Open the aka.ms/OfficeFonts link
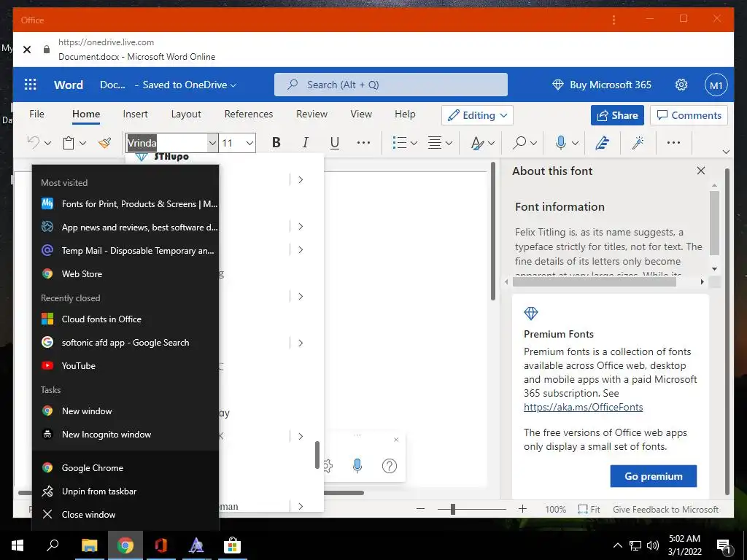747x560 pixels. (583, 407)
